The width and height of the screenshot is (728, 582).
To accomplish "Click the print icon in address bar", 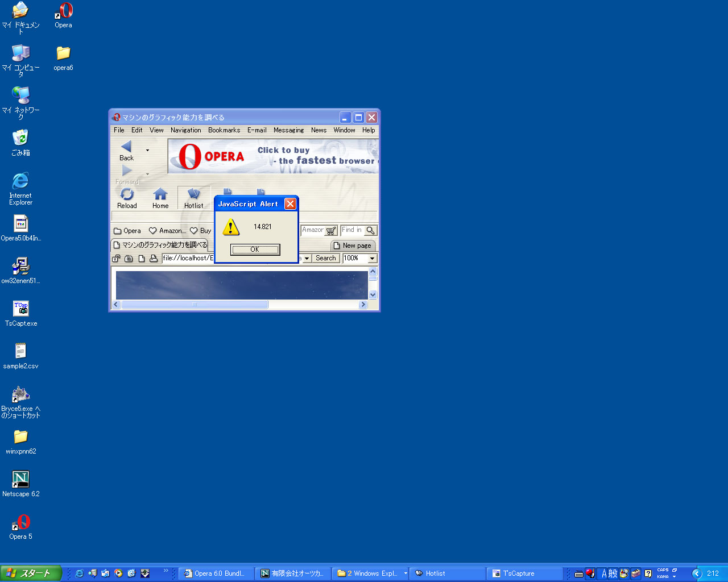I will coord(154,259).
